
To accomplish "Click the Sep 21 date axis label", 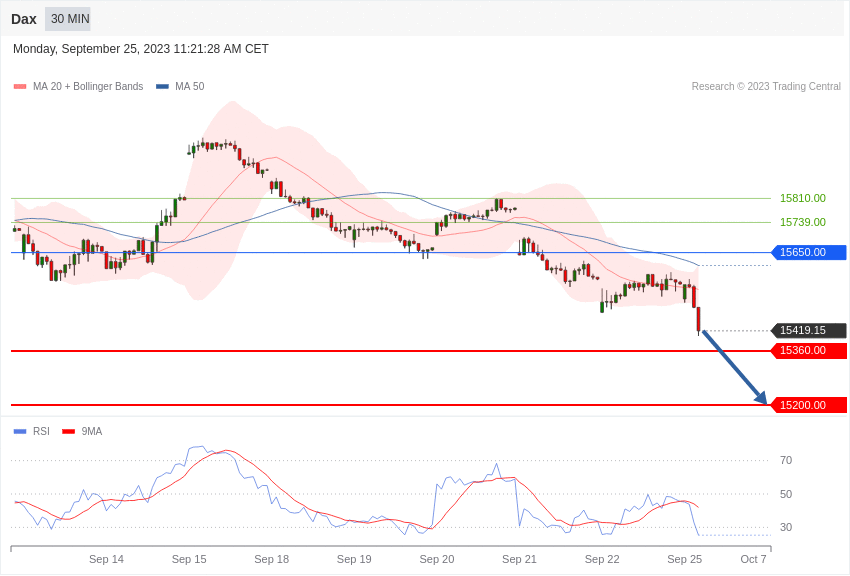I will click(519, 559).
